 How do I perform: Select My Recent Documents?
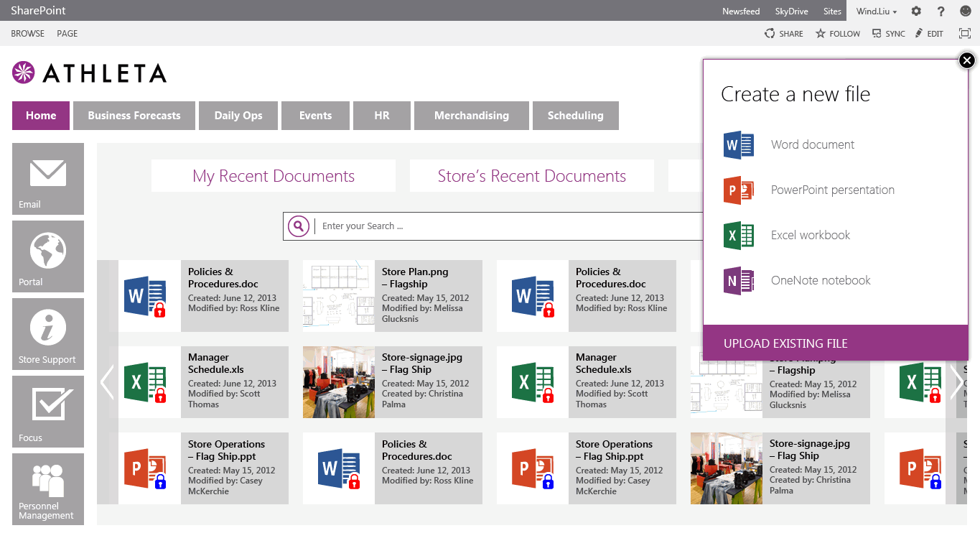click(274, 176)
